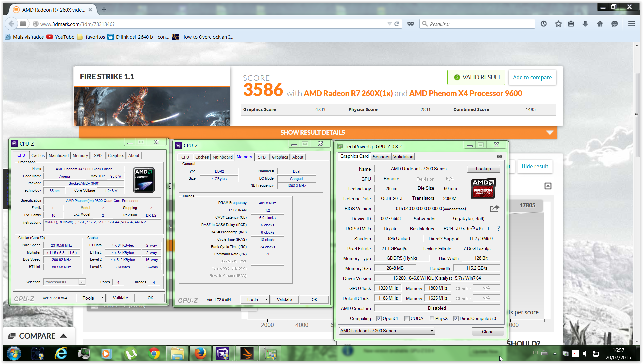The image size is (643, 364).
Task: Click the VALID RESULT button
Action: (x=476, y=77)
